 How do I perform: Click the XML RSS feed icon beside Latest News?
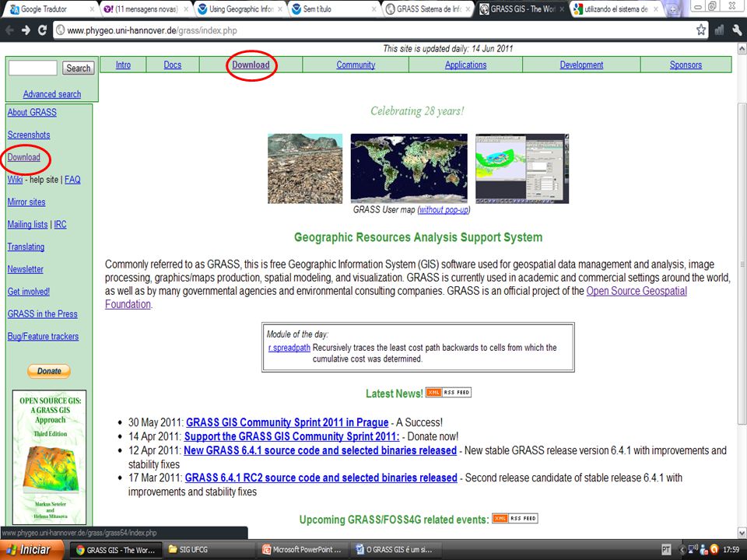click(x=448, y=392)
